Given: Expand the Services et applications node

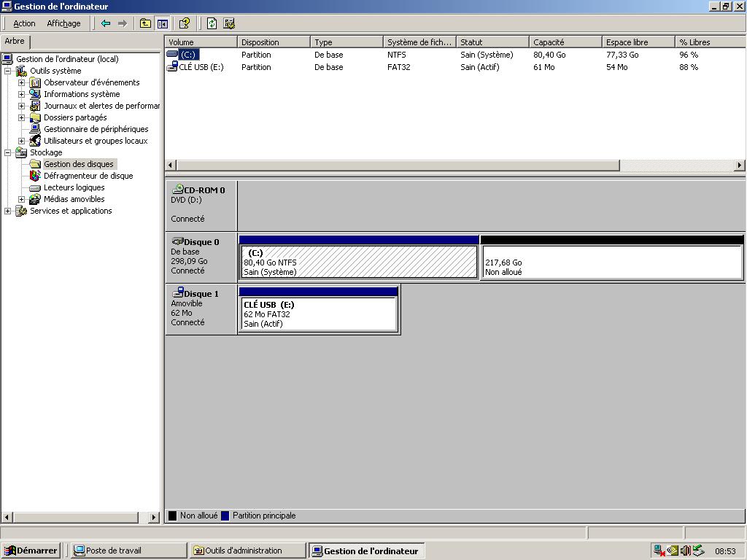Looking at the screenshot, I should tap(7, 211).
